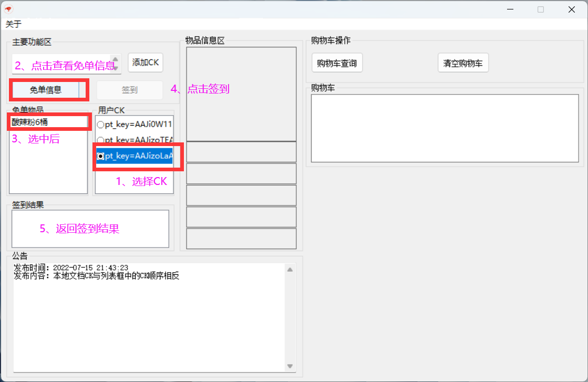Image resolution: width=588 pixels, height=382 pixels.
Task: Click inside the 签到结果 text box
Action: (90, 229)
